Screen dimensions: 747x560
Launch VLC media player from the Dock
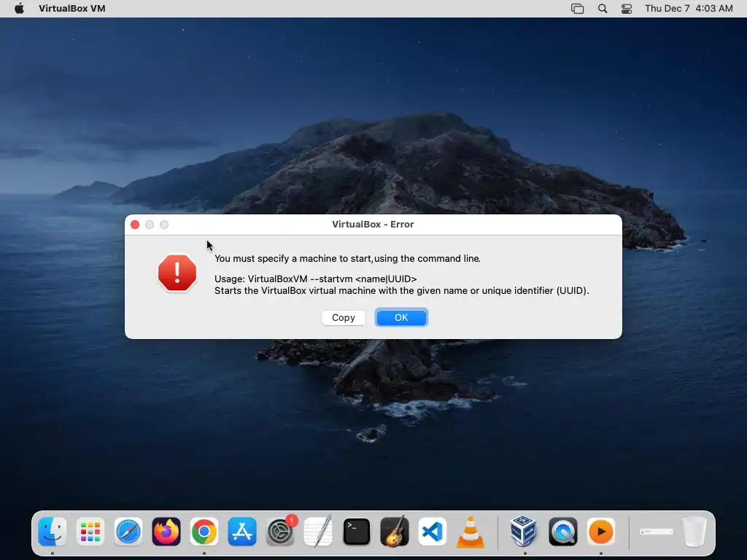click(471, 532)
